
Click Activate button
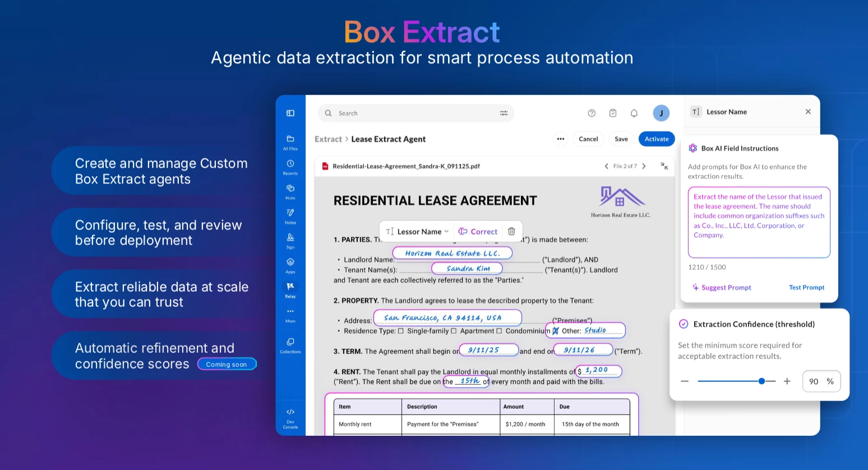coord(657,139)
